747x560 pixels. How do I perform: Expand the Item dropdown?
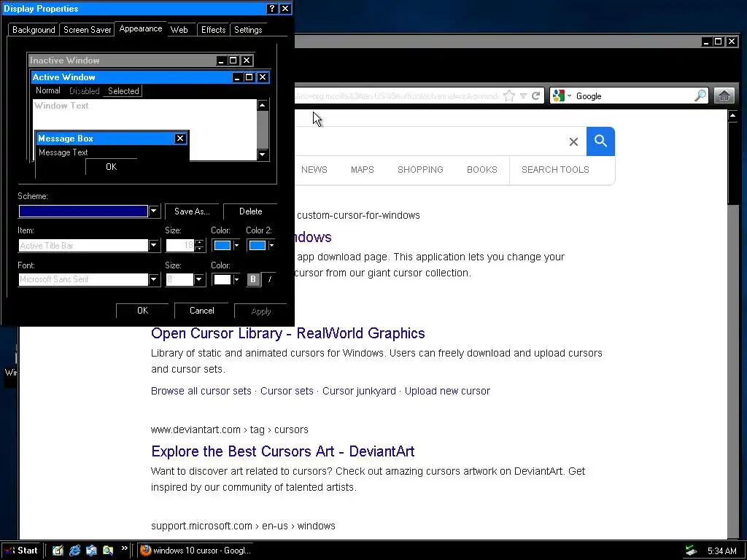coord(153,245)
